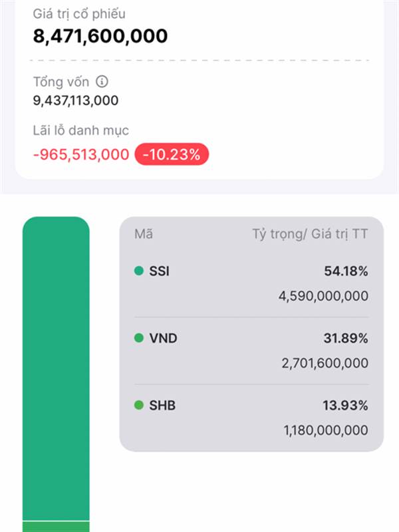Viewport: 399px width, 532px height.
Task: Click the 9,437,113,000 total capital amount
Action: (x=76, y=100)
